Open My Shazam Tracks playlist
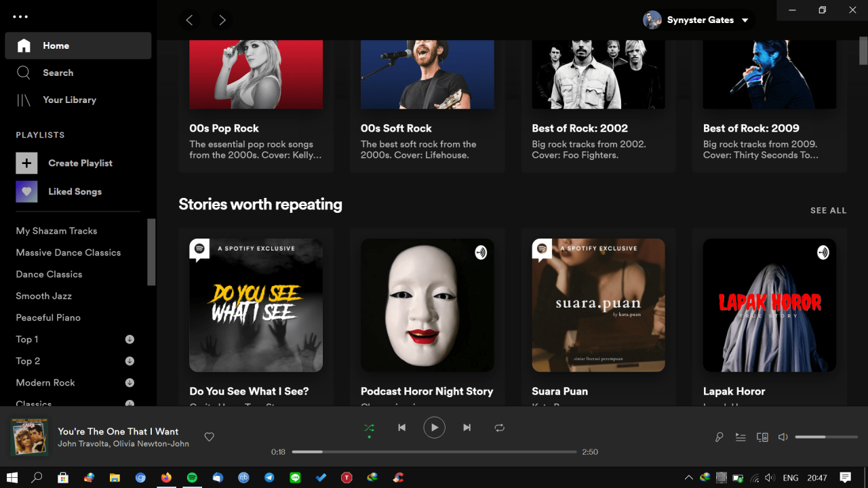 click(56, 230)
